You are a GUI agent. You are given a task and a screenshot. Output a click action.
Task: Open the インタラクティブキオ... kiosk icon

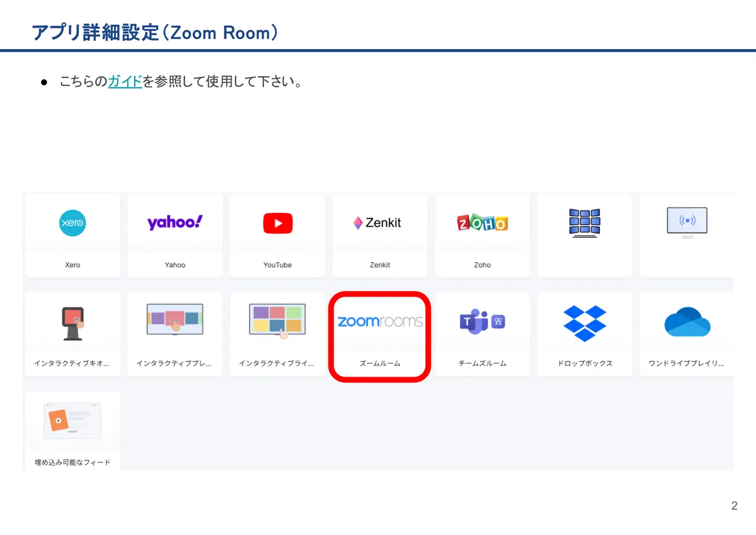click(x=74, y=323)
